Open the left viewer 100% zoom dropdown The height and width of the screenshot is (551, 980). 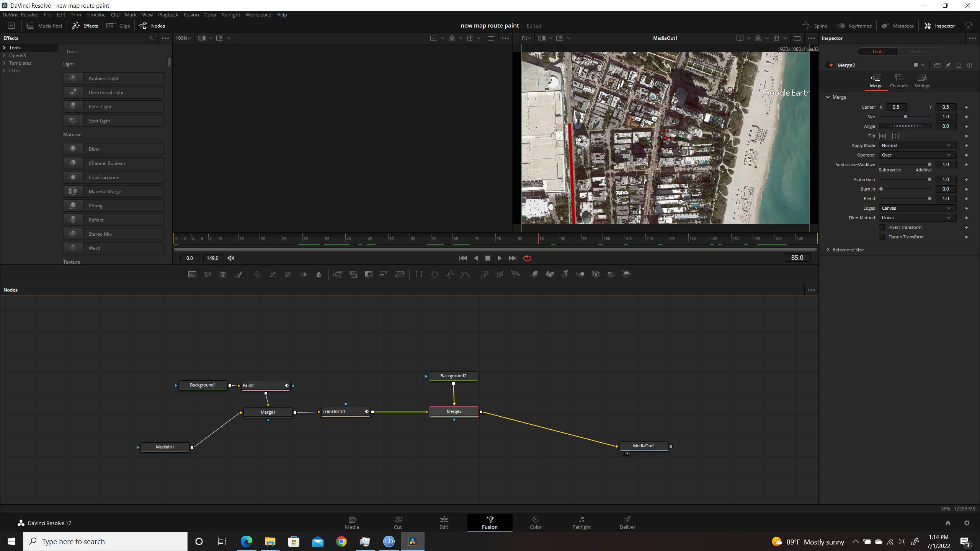(183, 38)
